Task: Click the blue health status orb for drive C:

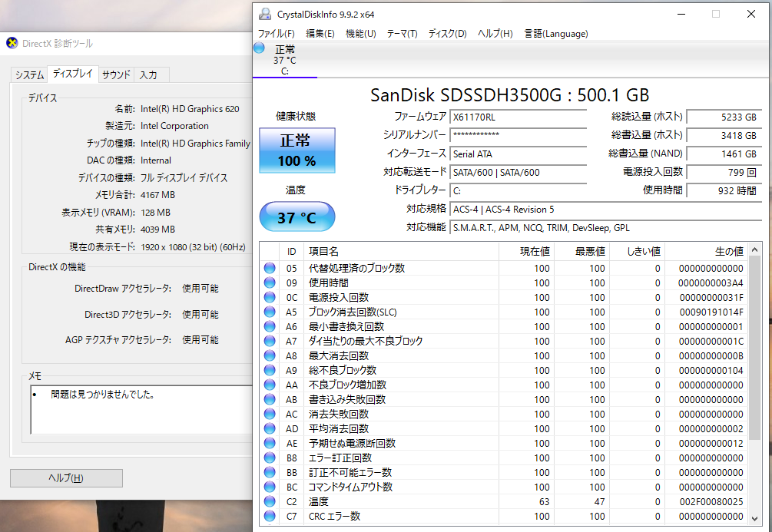Action: [259, 48]
